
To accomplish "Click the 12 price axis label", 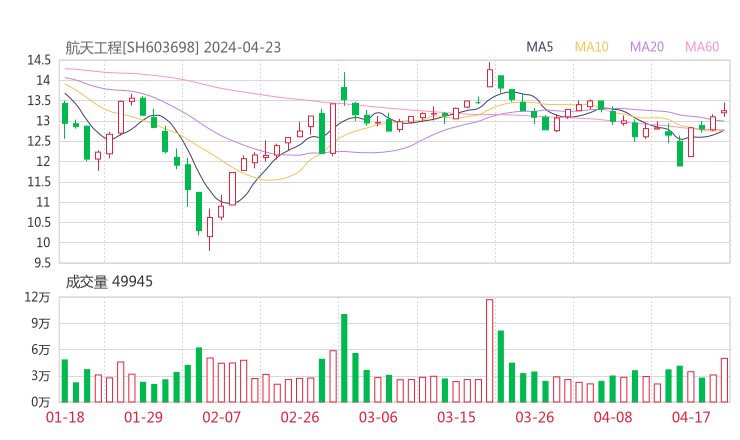I will (x=43, y=161).
